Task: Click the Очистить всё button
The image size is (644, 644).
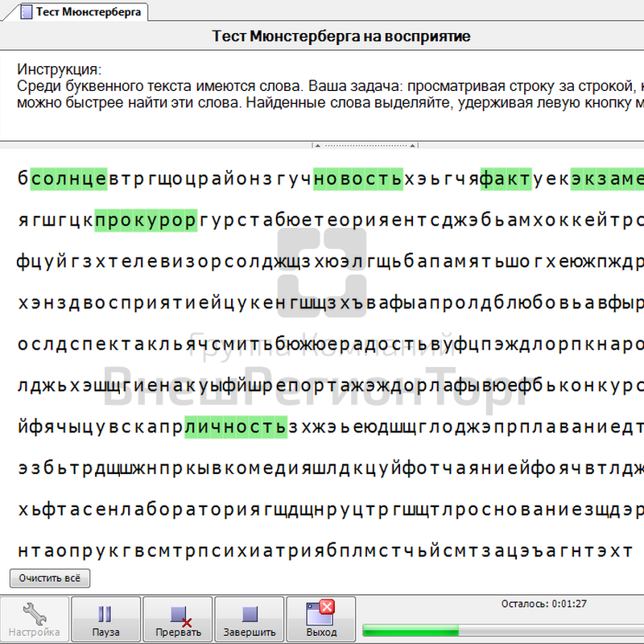Action: tap(49, 578)
